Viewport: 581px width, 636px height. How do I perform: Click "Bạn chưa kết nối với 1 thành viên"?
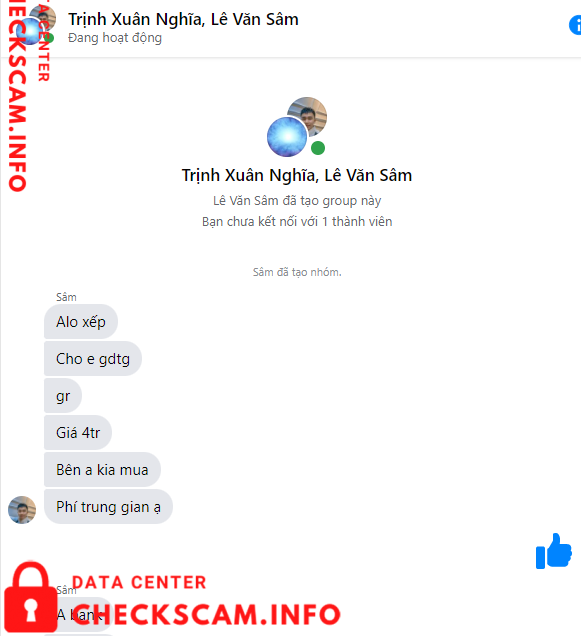(297, 221)
